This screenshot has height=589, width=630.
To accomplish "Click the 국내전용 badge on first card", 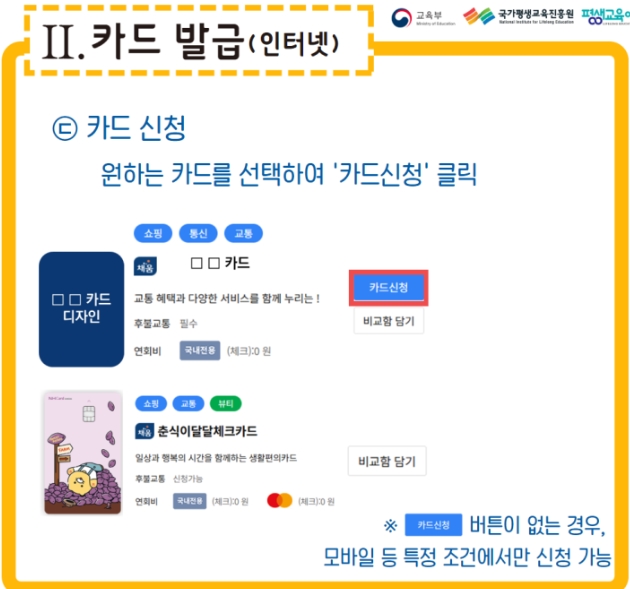I will point(200,350).
